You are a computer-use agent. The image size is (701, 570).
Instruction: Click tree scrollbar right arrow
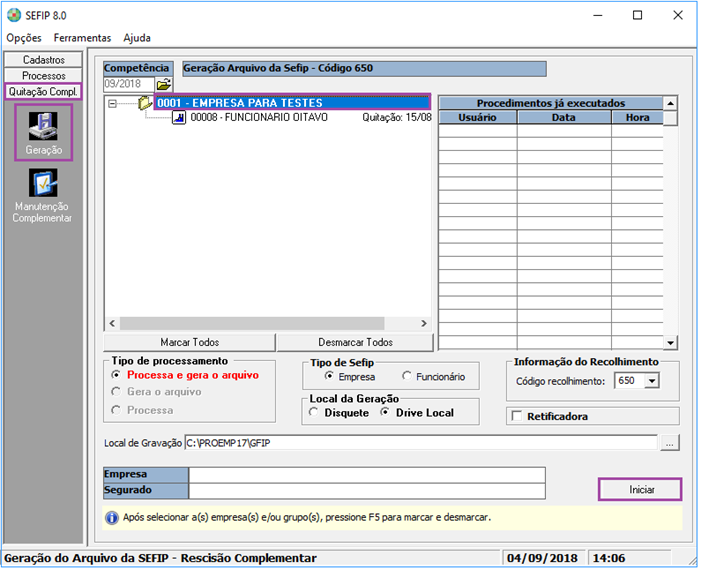(423, 323)
